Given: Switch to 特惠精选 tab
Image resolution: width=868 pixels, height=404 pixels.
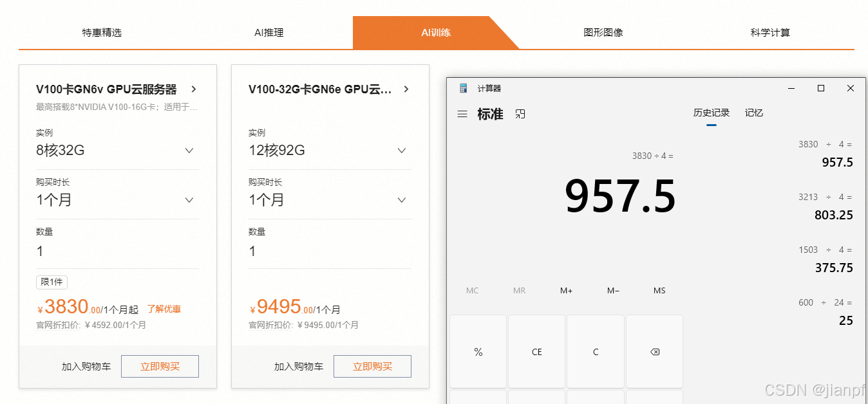Looking at the screenshot, I should [x=102, y=32].
